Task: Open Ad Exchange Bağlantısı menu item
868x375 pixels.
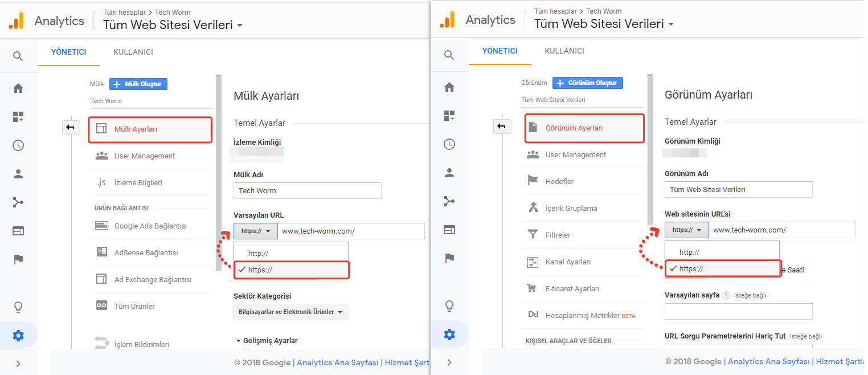Action: pyautogui.click(x=153, y=279)
